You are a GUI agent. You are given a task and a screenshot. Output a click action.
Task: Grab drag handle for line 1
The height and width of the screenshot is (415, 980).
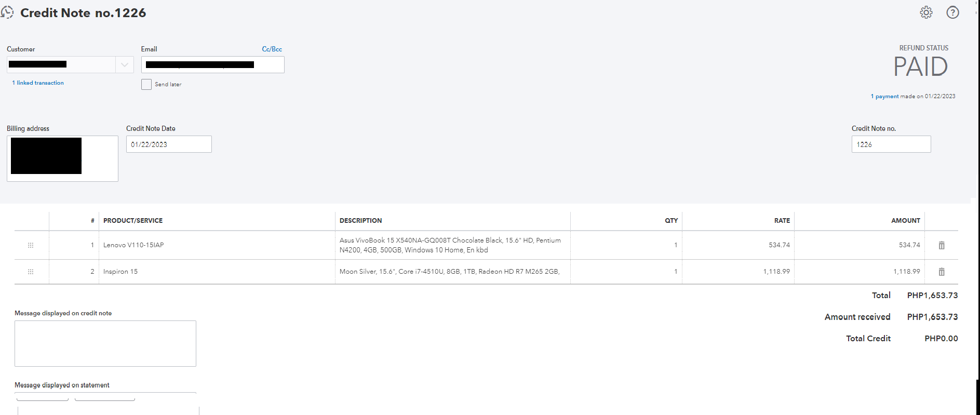(x=31, y=245)
